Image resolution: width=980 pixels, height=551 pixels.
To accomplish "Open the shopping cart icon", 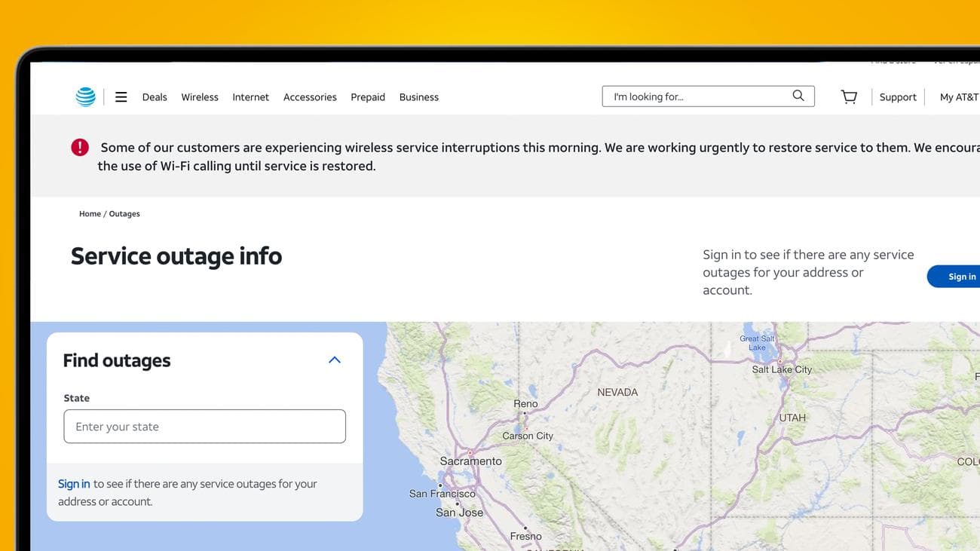I will 849,96.
